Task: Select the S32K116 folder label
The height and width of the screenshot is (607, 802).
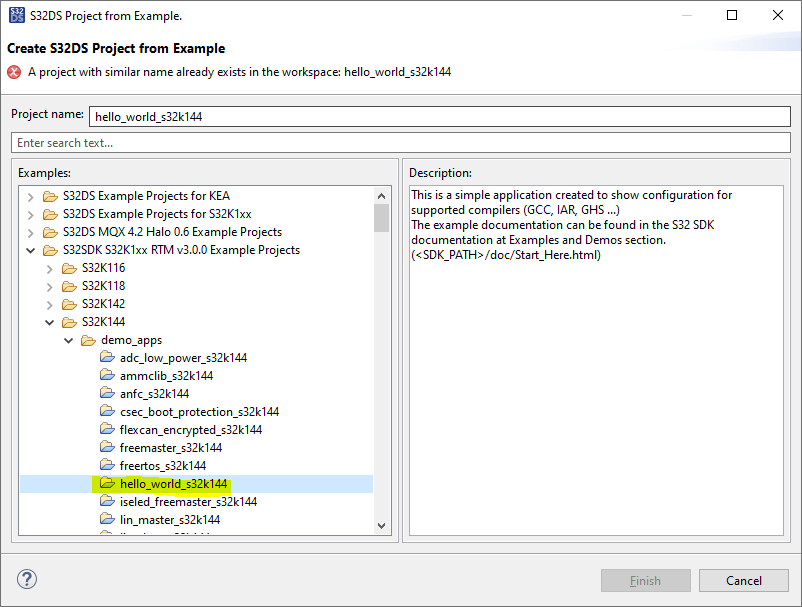Action: 103,268
